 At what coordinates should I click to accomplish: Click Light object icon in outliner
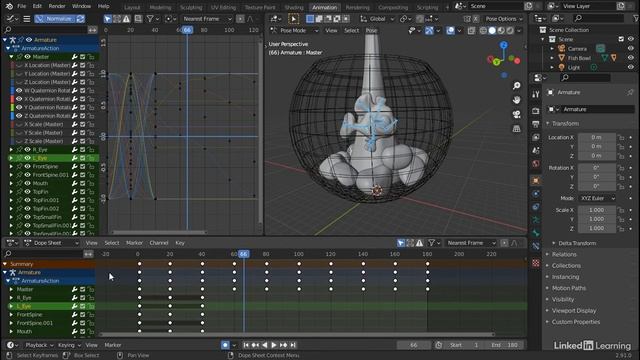(x=562, y=67)
